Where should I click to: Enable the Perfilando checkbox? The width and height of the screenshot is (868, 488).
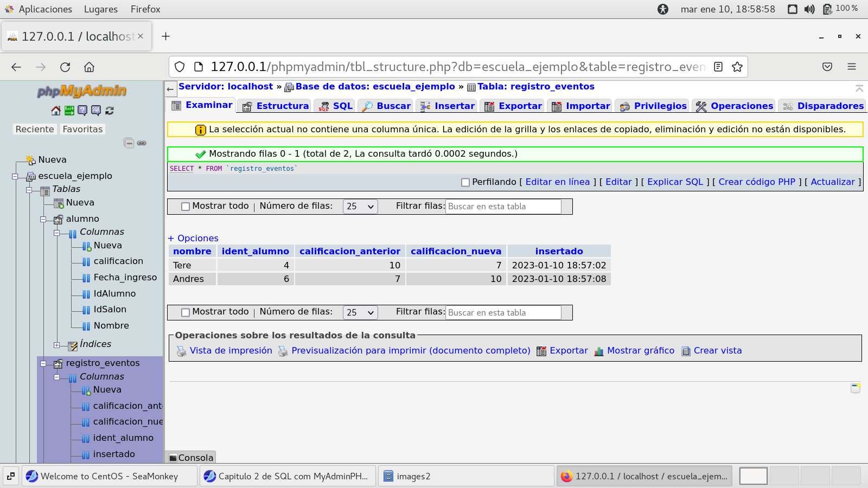(x=465, y=183)
